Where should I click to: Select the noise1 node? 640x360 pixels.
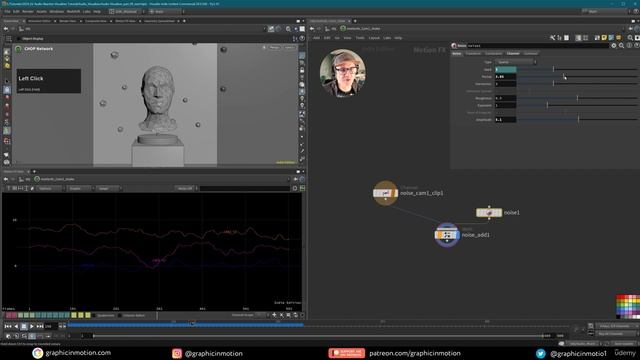(489, 213)
